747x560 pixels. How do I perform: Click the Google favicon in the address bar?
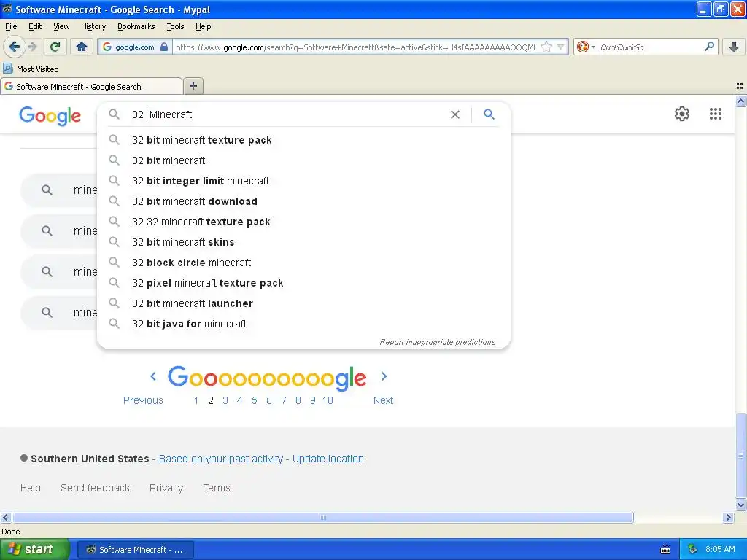[107, 47]
